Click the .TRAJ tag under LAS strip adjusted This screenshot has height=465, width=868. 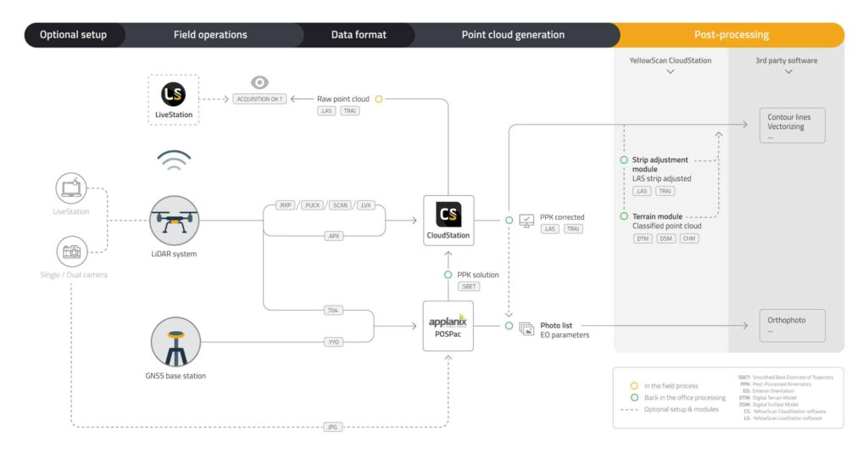(665, 191)
